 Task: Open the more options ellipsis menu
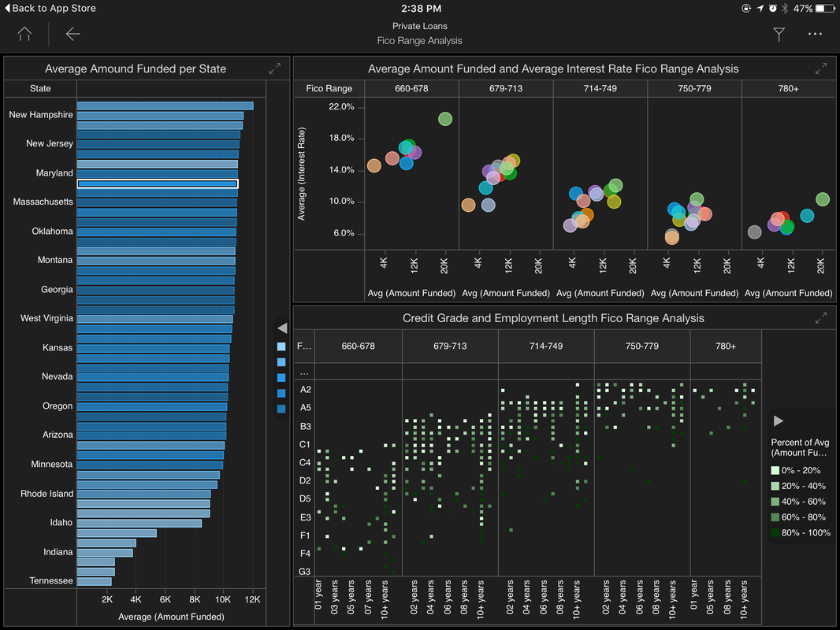[x=815, y=34]
